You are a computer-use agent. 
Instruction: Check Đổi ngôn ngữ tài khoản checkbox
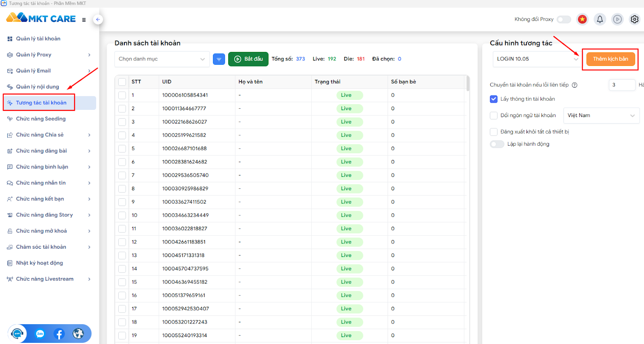(494, 115)
